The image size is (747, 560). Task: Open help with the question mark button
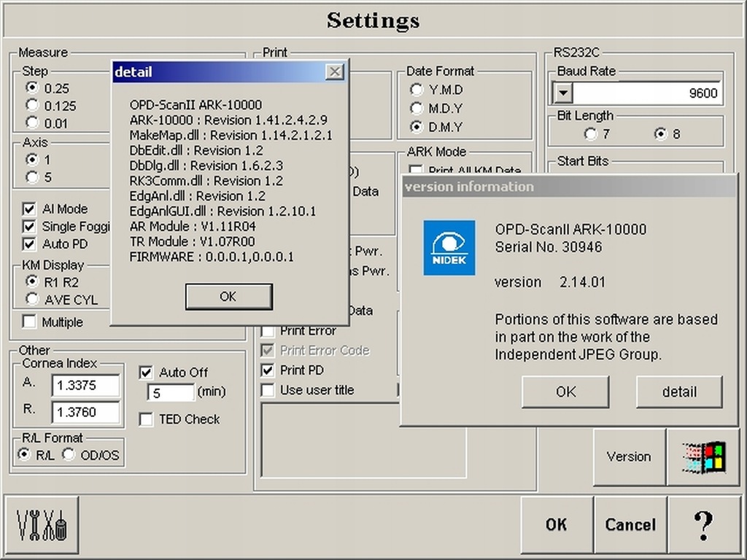(704, 525)
